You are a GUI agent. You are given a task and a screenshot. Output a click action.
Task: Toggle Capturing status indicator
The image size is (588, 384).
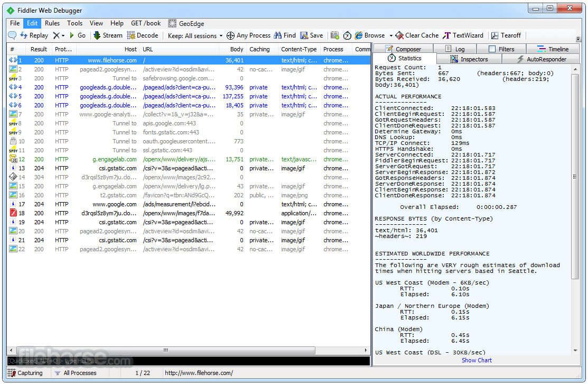click(25, 373)
